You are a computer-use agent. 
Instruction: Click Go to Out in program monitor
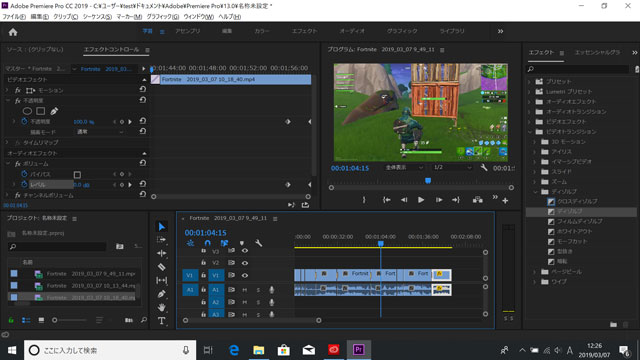tap(456, 200)
